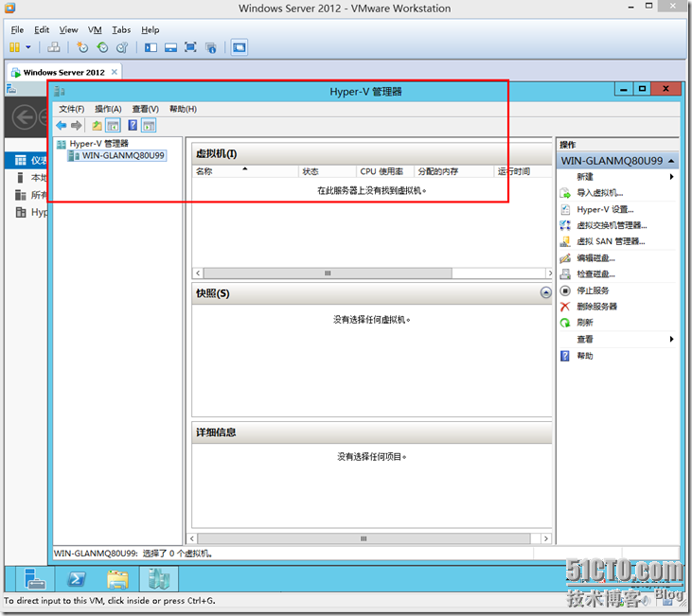
Task: Click 编辑磁盘... action
Action: [x=595, y=258]
